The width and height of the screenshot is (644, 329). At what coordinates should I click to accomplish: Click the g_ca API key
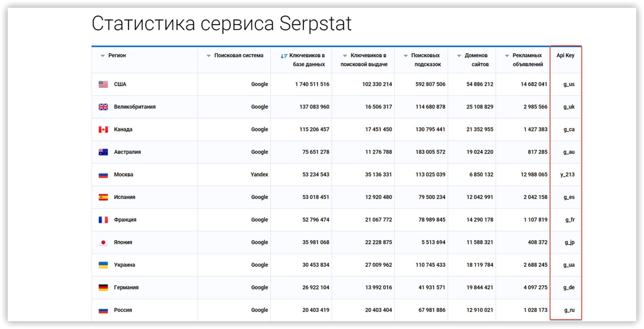[569, 130]
